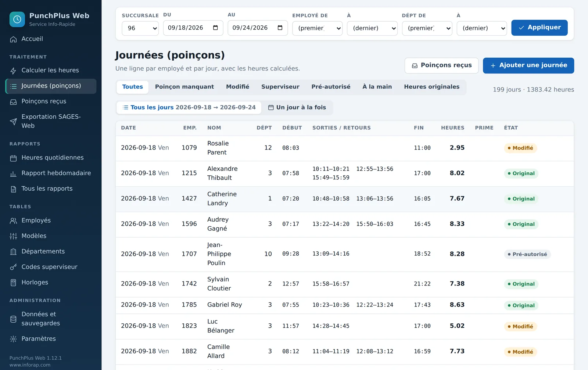Click the AU date field 09/24/2026
Screen dimensions: 588x370
pyautogui.click(x=258, y=28)
